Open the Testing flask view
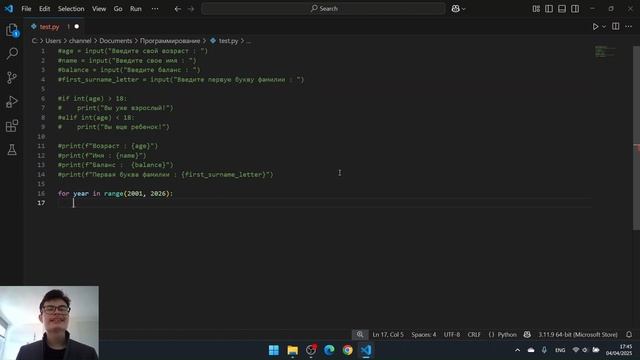This screenshot has height=360, width=640. (12, 150)
